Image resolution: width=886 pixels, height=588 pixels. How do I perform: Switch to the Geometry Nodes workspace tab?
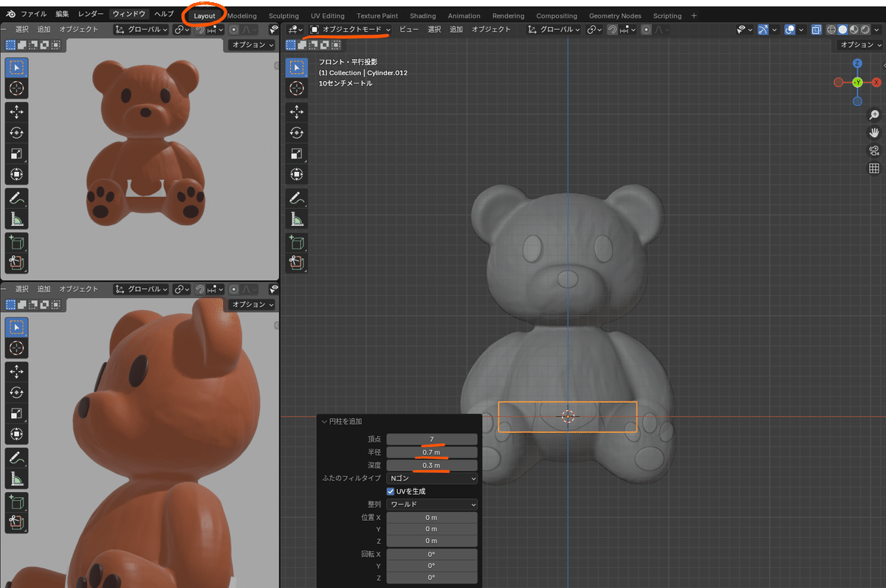pyautogui.click(x=615, y=15)
